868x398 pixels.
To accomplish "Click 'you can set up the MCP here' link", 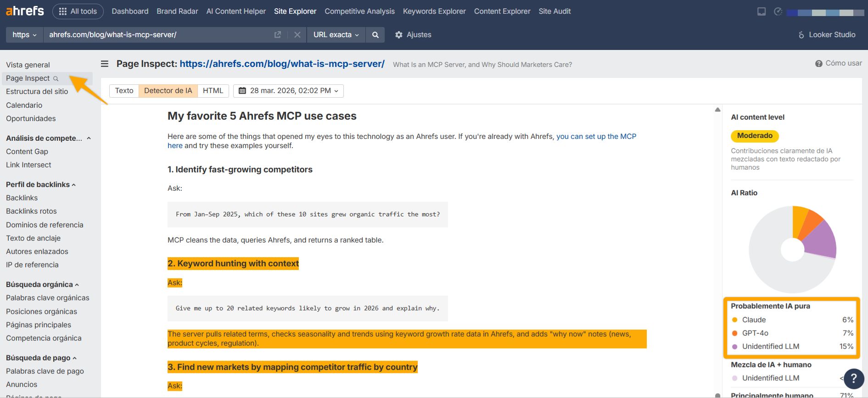I will 596,137.
